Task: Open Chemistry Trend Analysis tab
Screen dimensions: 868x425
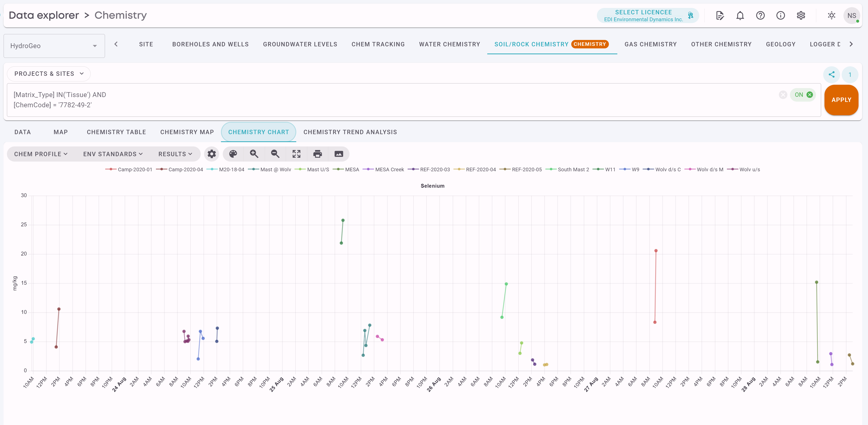Action: [x=350, y=132]
